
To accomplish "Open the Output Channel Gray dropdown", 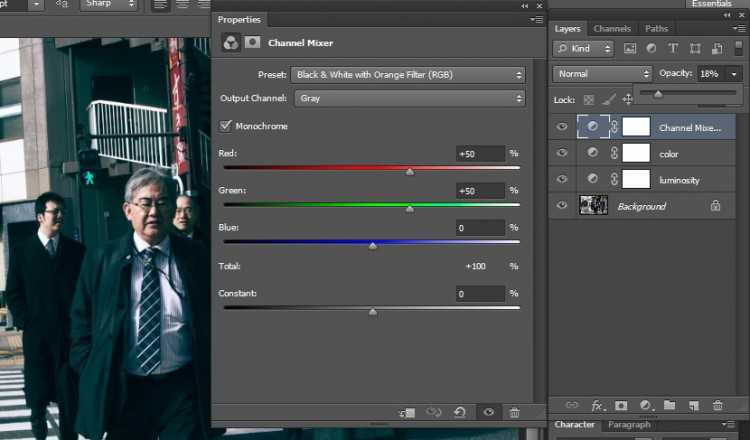I will pos(407,98).
